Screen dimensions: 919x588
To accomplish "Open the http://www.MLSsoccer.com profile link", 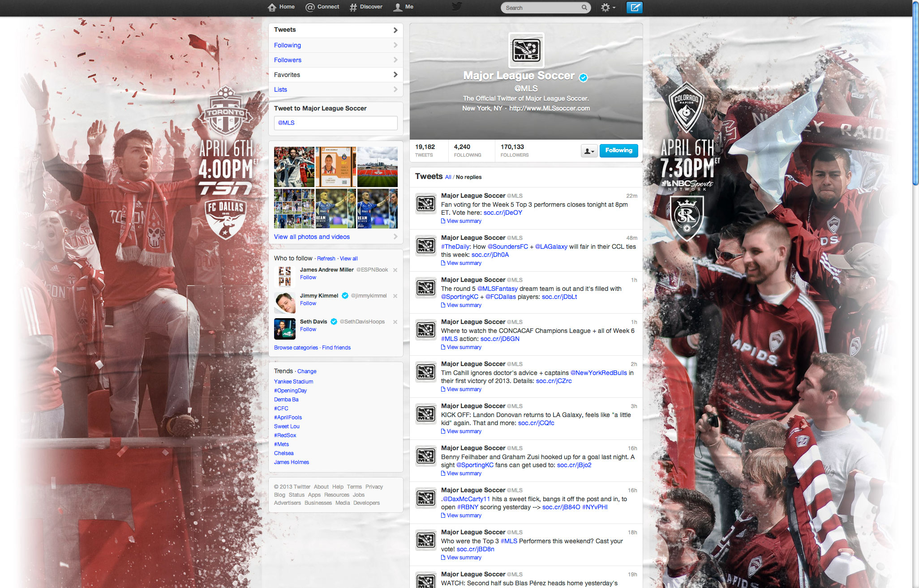I will 550,108.
